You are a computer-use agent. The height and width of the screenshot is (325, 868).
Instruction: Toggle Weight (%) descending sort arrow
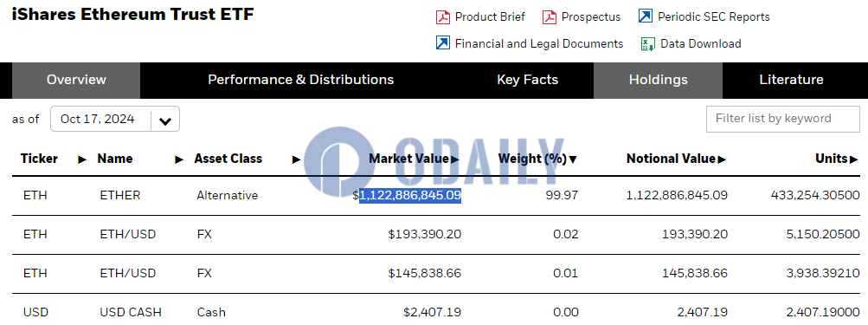[573, 159]
